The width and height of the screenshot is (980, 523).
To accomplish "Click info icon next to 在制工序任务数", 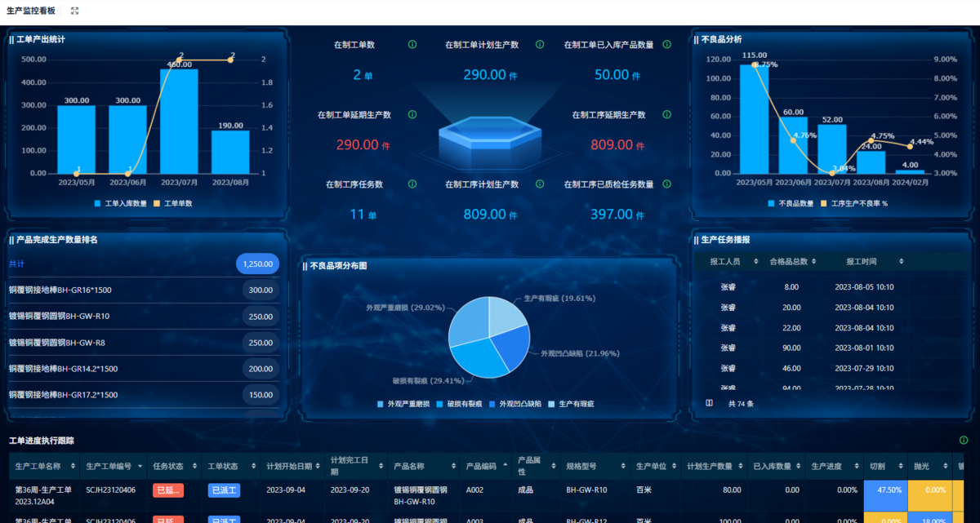I will pyautogui.click(x=412, y=184).
